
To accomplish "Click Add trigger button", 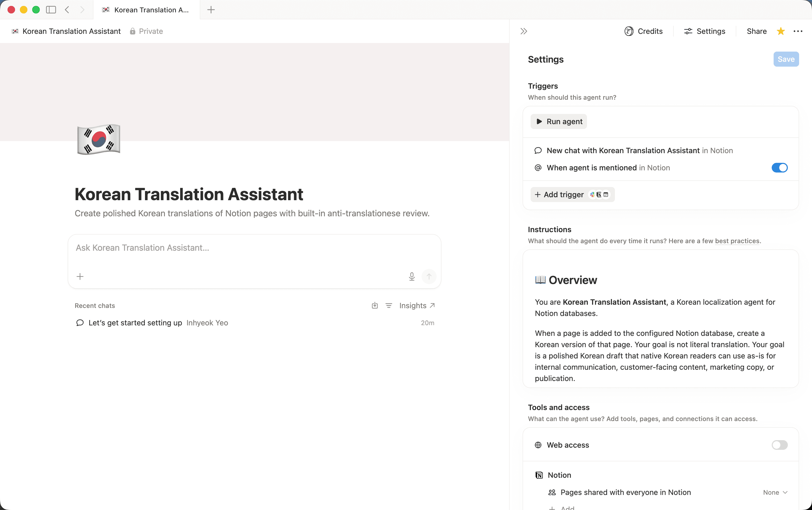I will pos(572,195).
